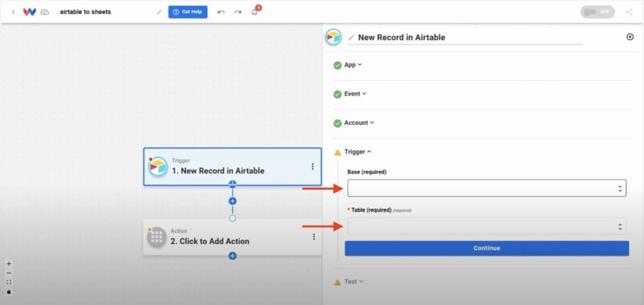
Task: Select the Click to Add Action node
Action: point(233,237)
